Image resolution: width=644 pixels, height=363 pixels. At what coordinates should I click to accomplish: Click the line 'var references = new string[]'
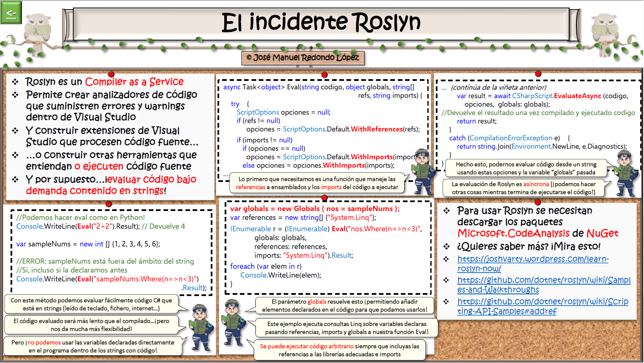(x=303, y=218)
